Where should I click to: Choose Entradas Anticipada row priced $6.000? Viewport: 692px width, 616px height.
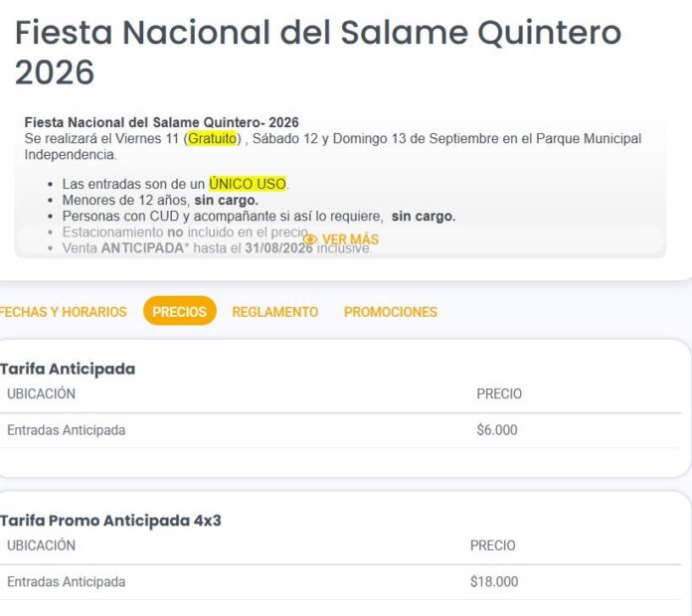pyautogui.click(x=341, y=430)
